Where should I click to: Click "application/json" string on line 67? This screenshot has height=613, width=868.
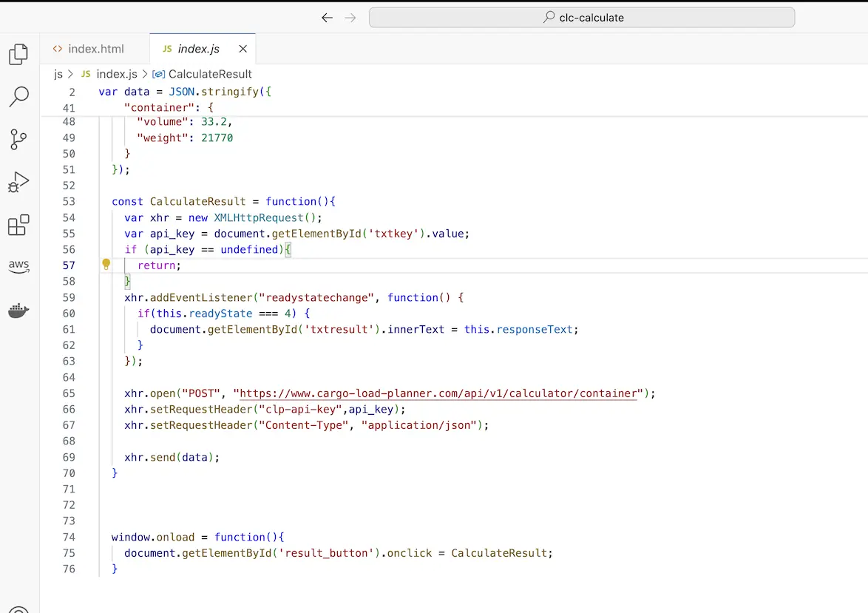tap(419, 425)
